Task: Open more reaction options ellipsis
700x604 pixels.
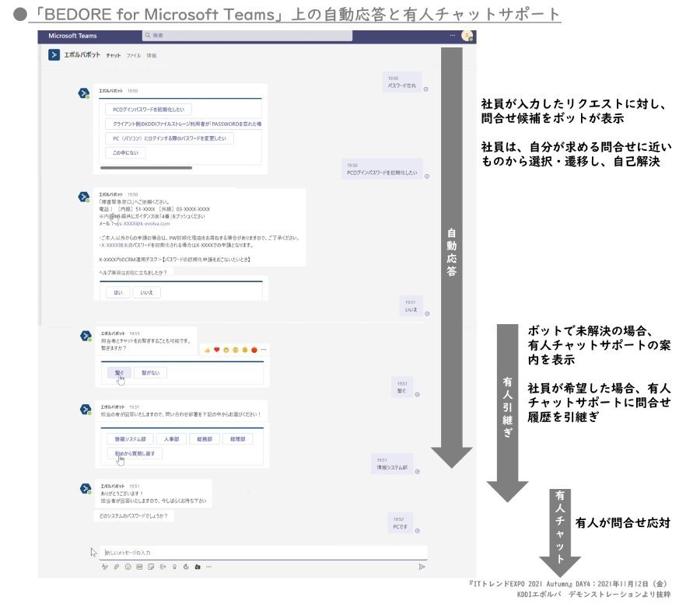Action: tap(264, 350)
